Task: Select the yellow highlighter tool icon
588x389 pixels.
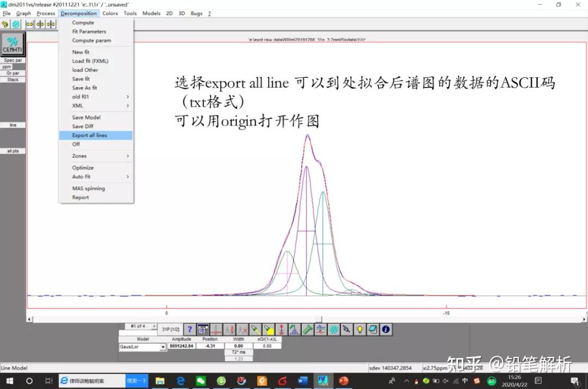Action: click(x=268, y=329)
